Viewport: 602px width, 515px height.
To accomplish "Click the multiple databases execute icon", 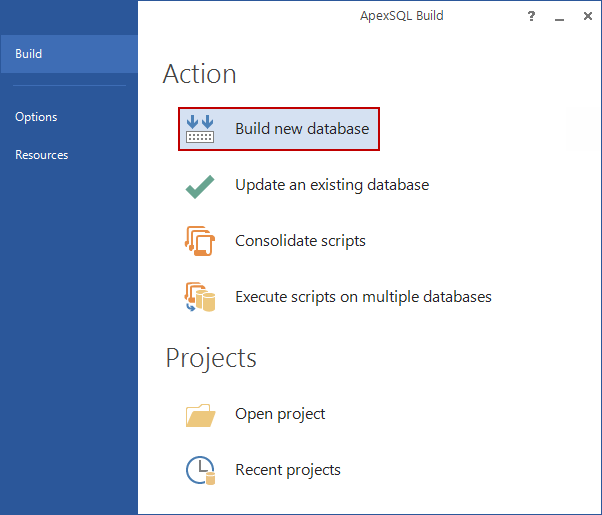I will (200, 297).
